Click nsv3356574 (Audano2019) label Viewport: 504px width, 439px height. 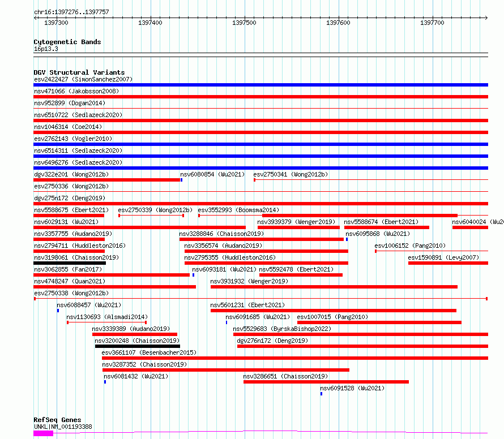223,246
